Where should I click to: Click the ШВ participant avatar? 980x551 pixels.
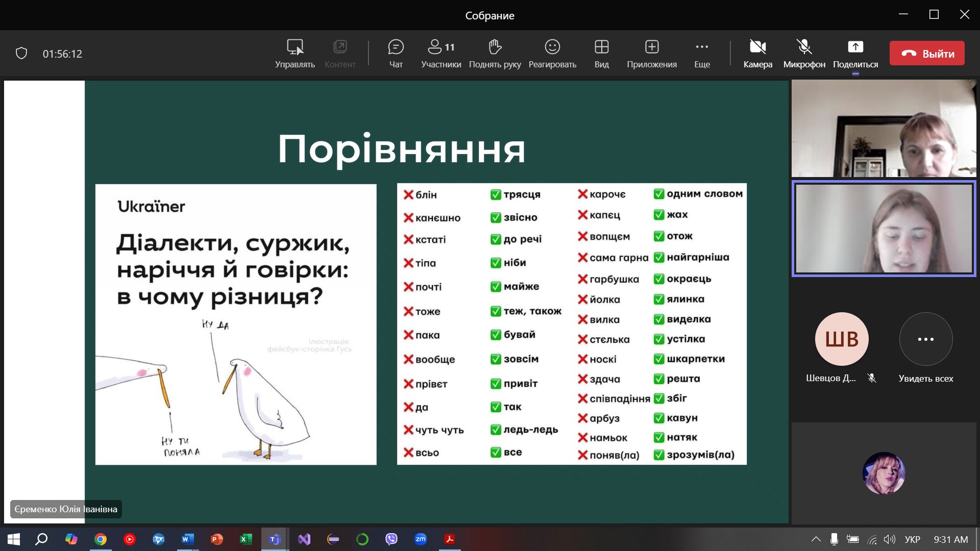842,339
